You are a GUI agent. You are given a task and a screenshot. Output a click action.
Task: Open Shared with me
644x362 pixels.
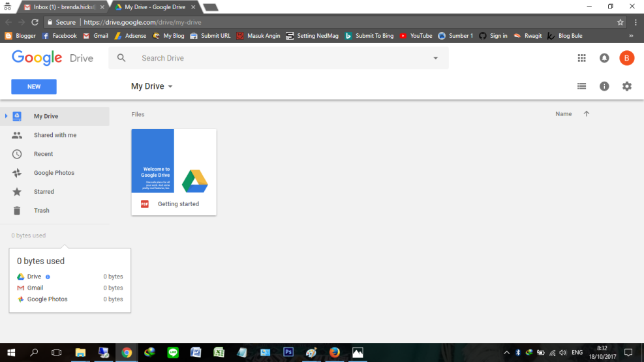55,135
